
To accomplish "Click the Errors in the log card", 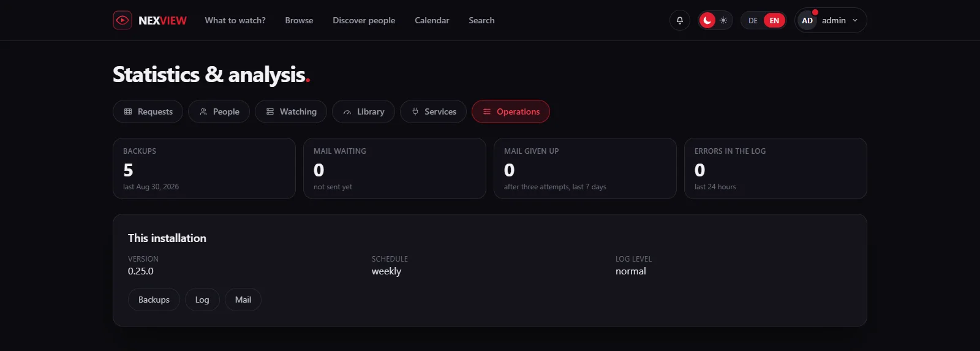I will (x=775, y=168).
